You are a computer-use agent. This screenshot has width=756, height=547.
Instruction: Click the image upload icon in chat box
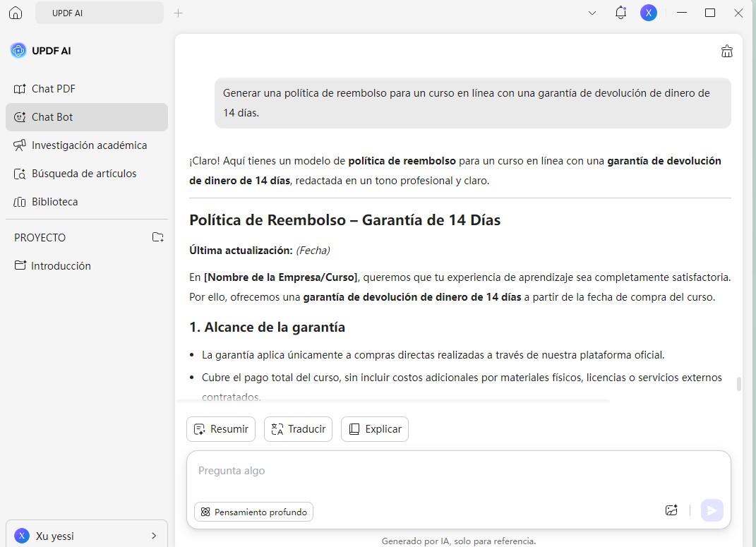click(671, 510)
